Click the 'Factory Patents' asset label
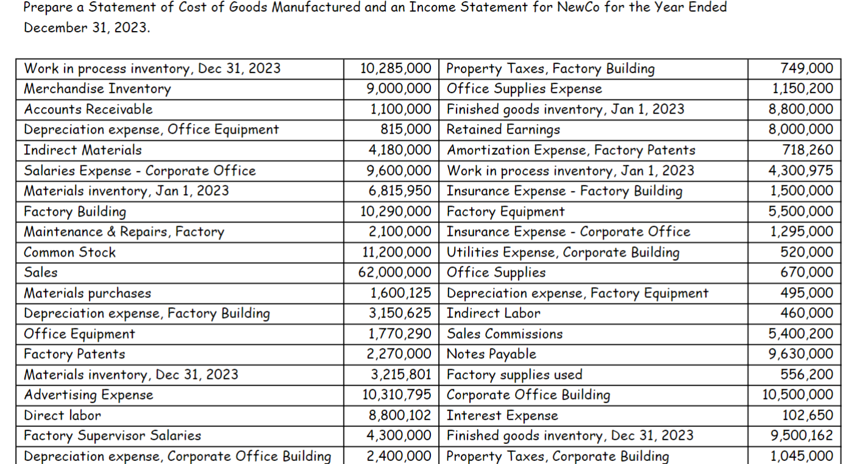Image resolution: width=868 pixels, height=464 pixels. [74, 354]
